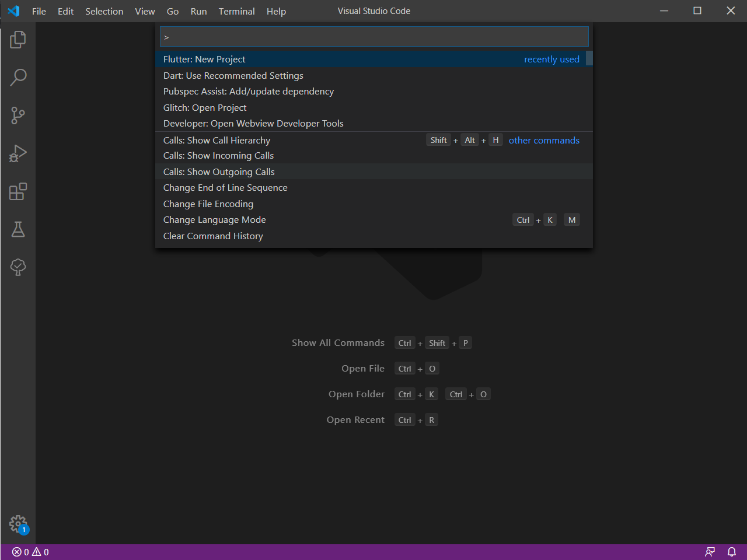Open the Extensions view
This screenshot has height=560, width=747.
(18, 191)
